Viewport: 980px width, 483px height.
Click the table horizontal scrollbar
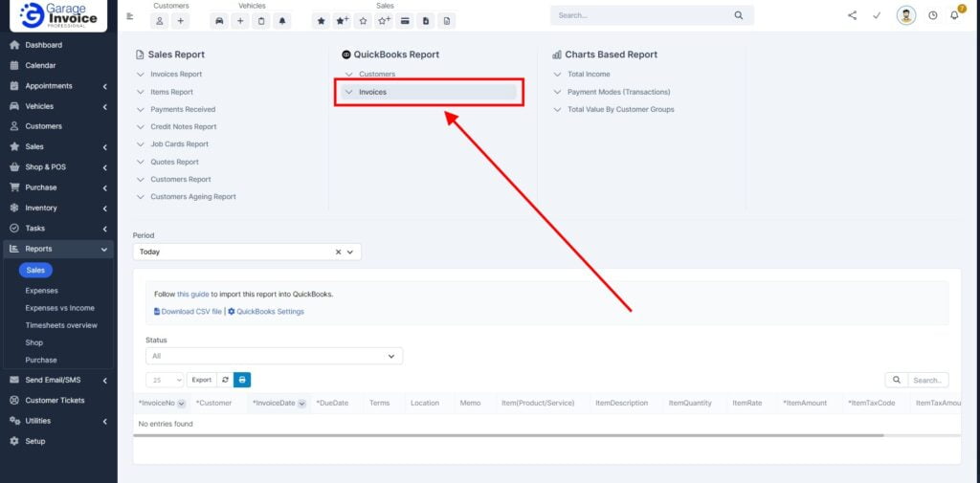(x=509, y=435)
